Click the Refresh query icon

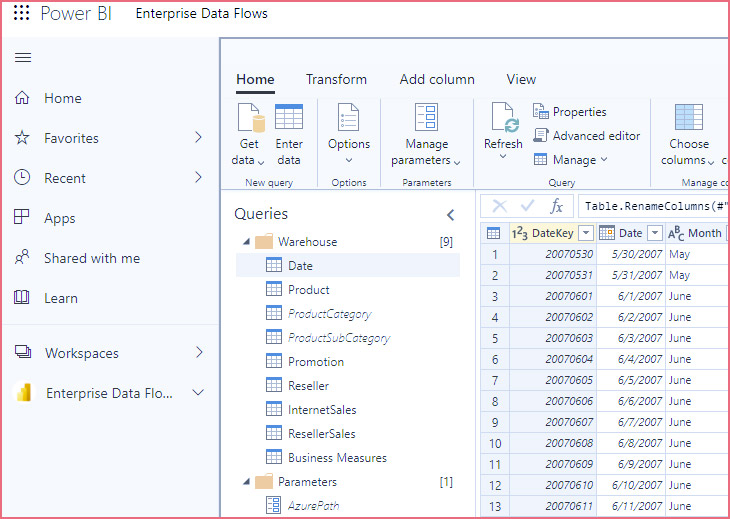tap(504, 117)
